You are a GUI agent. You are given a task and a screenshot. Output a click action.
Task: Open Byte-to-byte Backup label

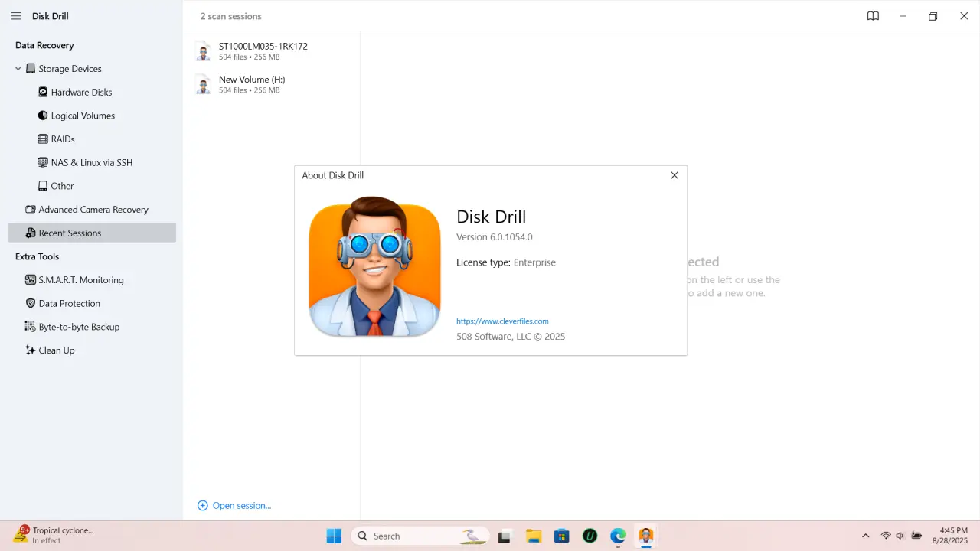pos(79,327)
